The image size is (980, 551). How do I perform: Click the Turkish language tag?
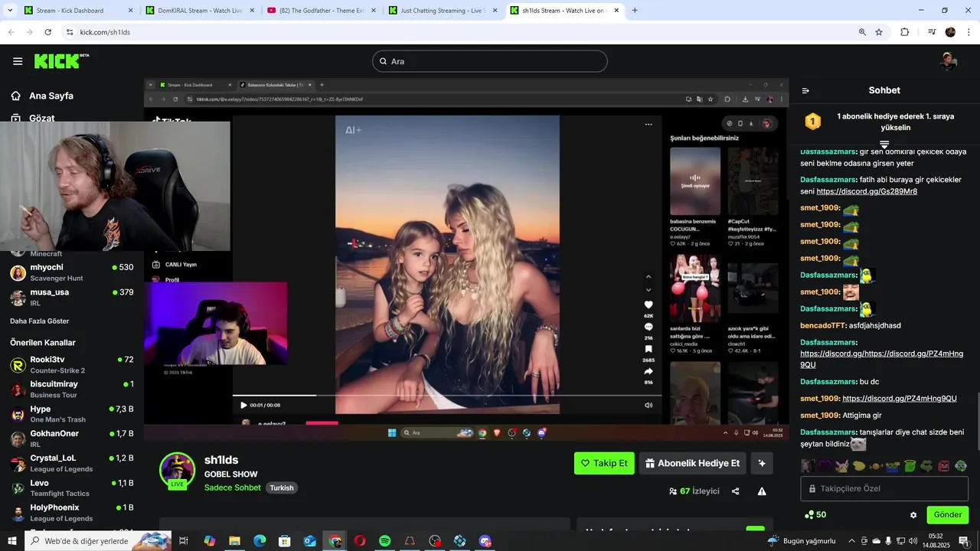pos(282,488)
